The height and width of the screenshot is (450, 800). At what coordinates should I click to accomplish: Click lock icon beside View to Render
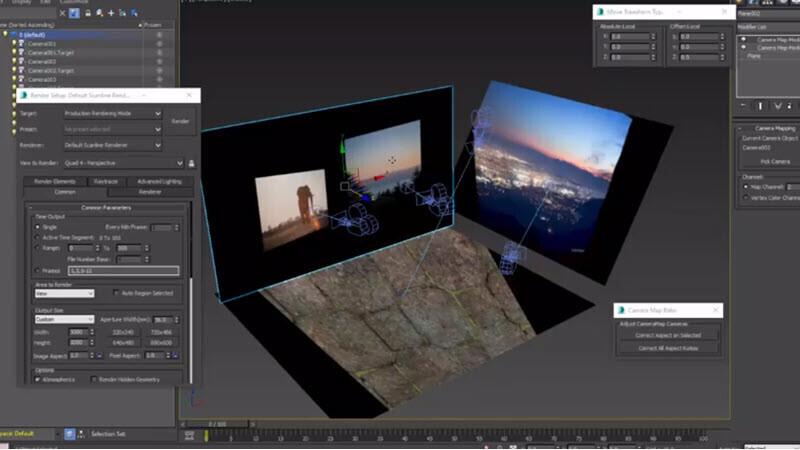pyautogui.click(x=191, y=162)
